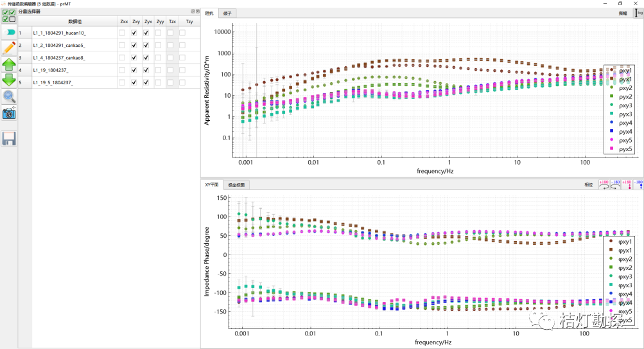Uncheck Zxy for L1_2_1804291_cankao5_
The width and height of the screenshot is (644, 349).
tap(134, 45)
